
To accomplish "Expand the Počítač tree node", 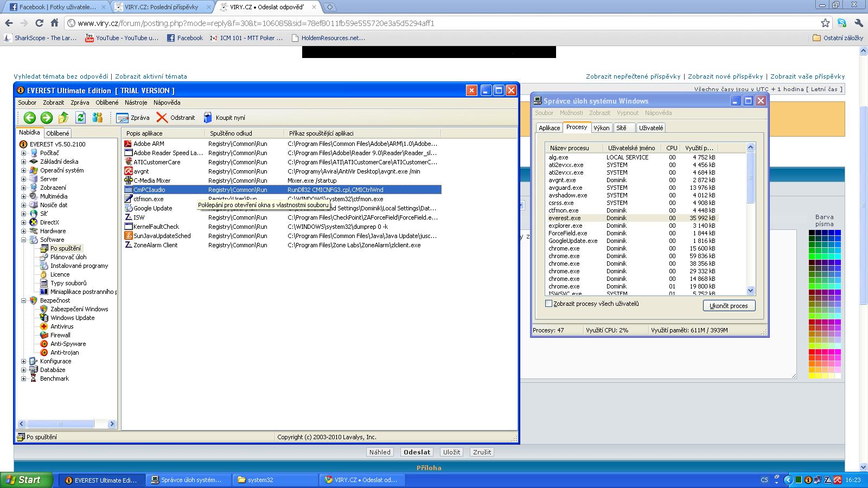I will [23, 153].
